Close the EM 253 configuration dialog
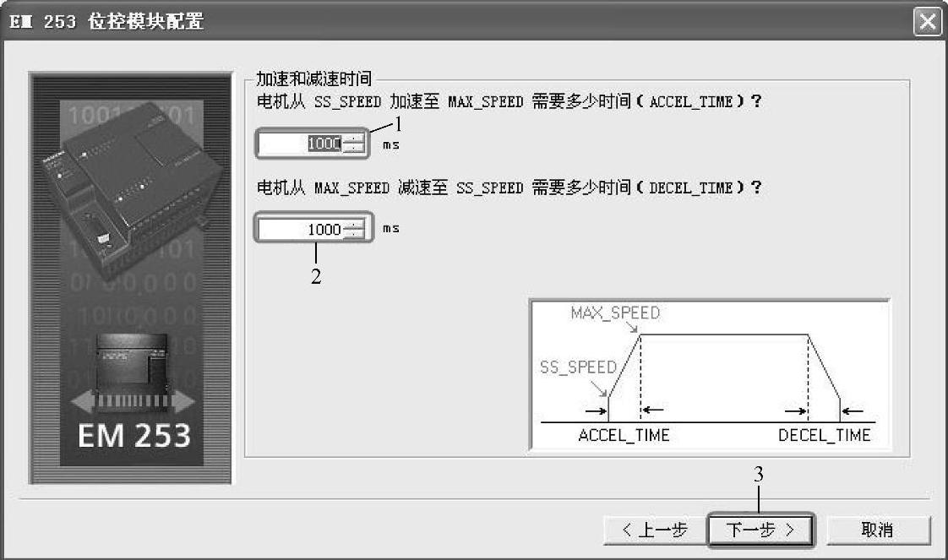The image size is (948, 560). pyautogui.click(x=928, y=22)
